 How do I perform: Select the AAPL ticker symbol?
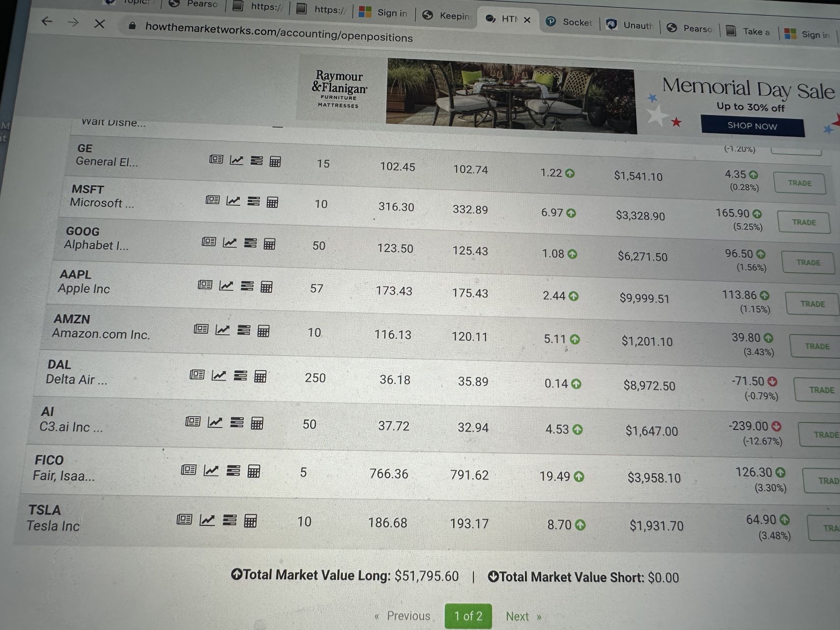[75, 274]
